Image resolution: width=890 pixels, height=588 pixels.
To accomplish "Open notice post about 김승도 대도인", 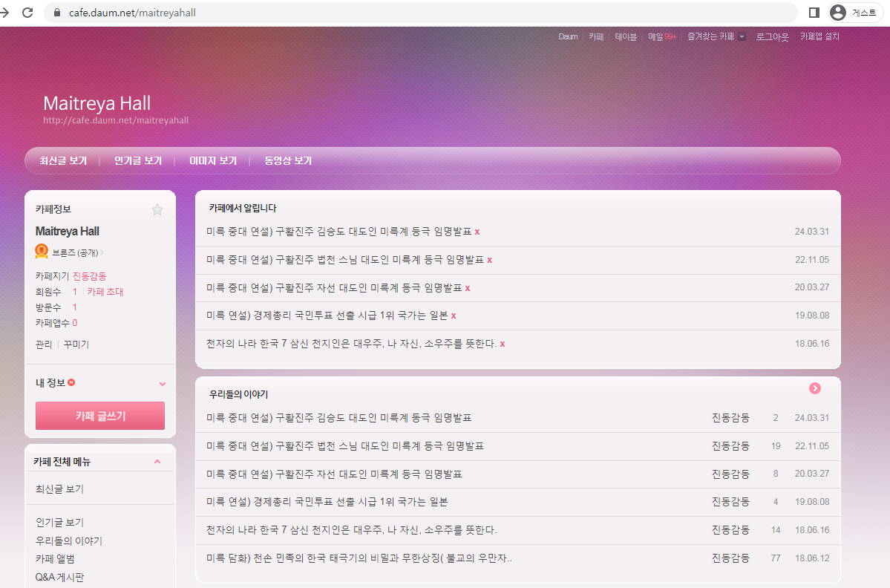I will [339, 232].
